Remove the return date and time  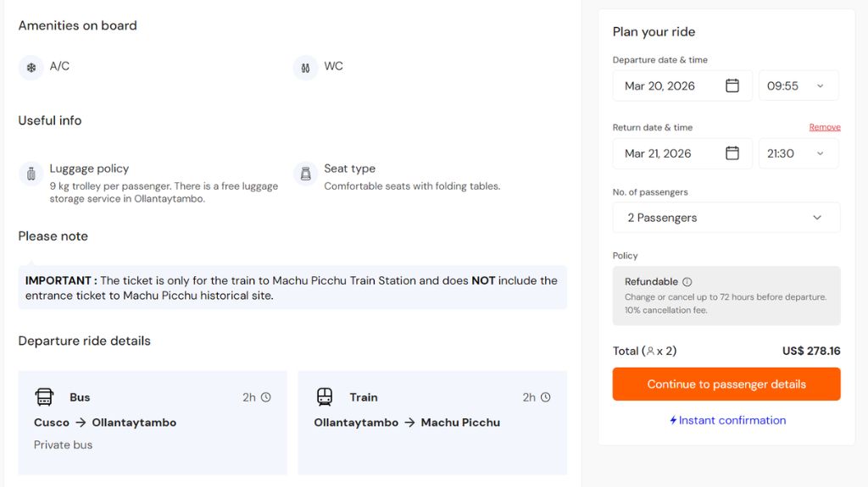click(824, 127)
